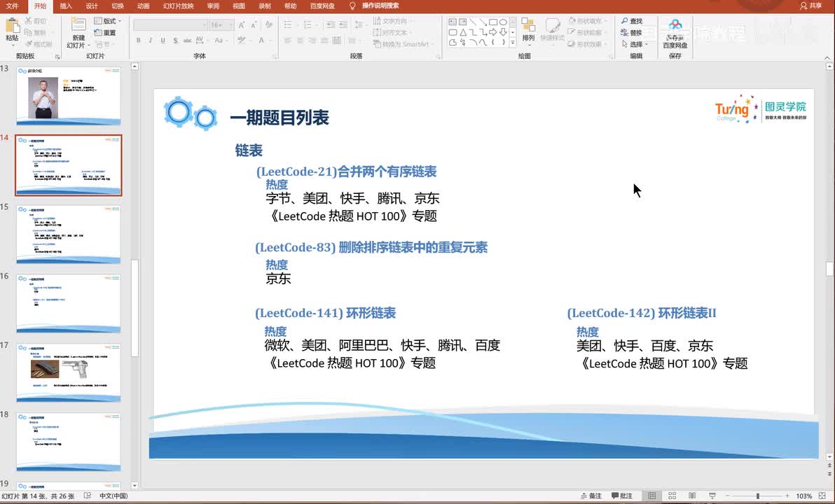Click the zoom out minus button
The height and width of the screenshot is (504, 835).
point(727,496)
